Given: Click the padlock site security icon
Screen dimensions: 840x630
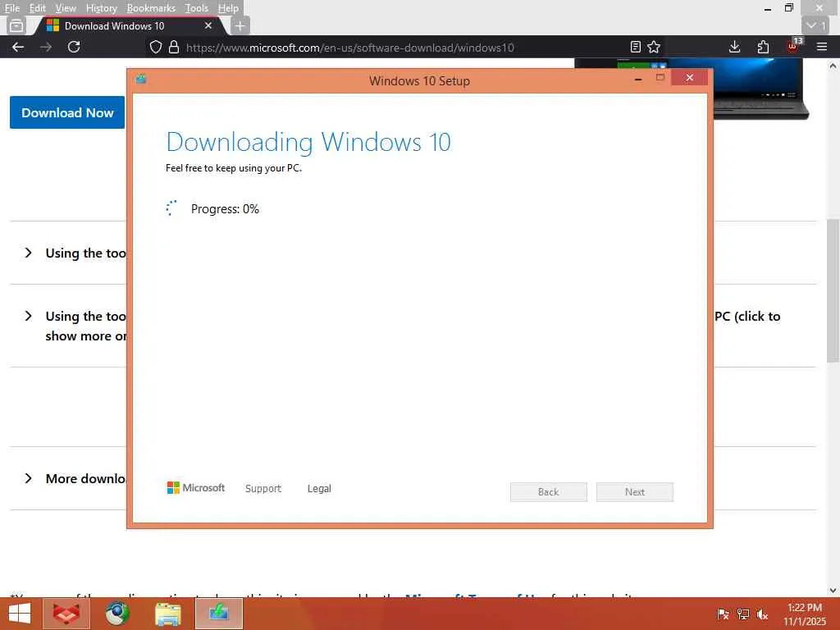Looking at the screenshot, I should tap(174, 47).
